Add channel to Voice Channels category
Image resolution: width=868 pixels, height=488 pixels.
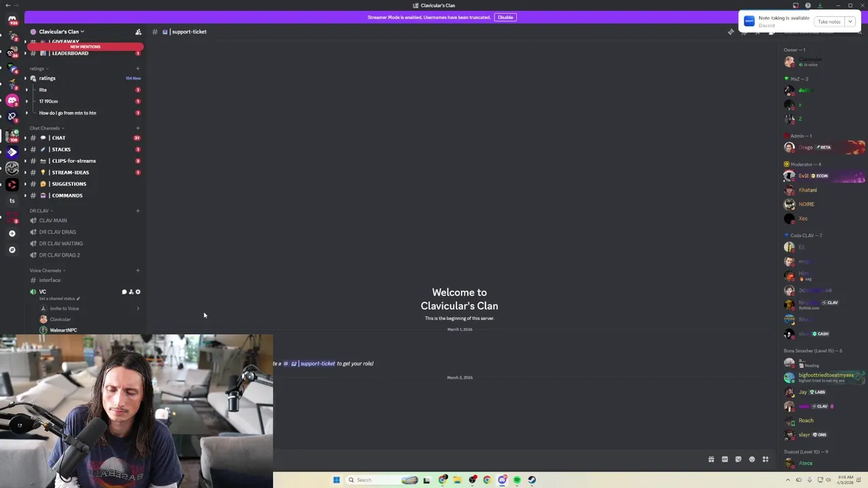(x=138, y=270)
